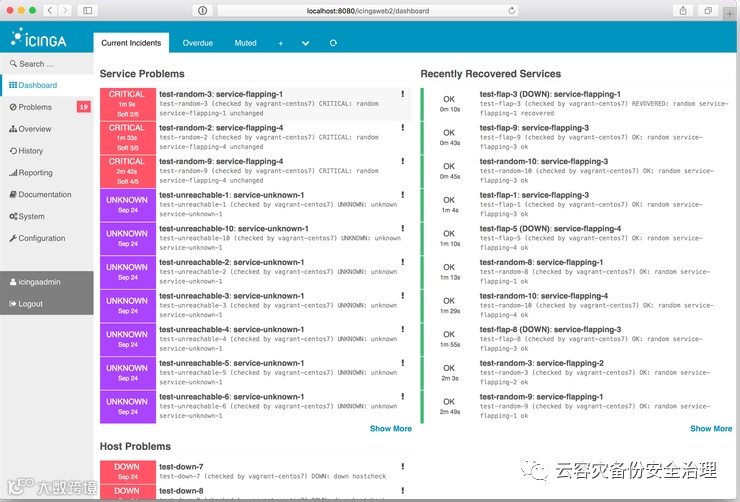Reload page via address bar icon
Viewport: 740px width, 502px height.
coord(512,10)
